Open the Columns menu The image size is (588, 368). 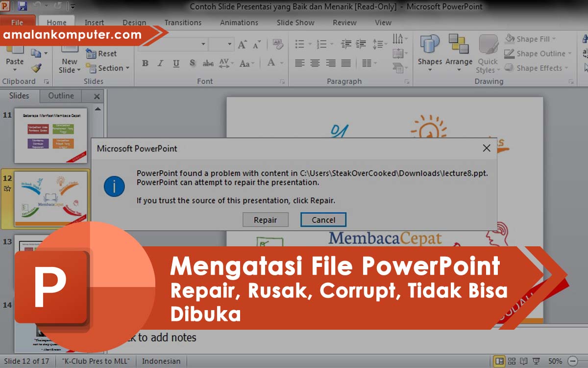[x=368, y=63]
